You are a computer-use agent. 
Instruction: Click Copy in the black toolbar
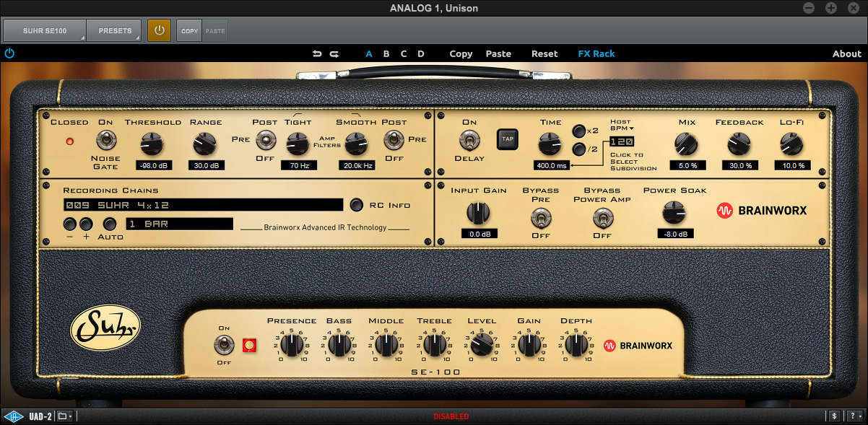pyautogui.click(x=461, y=53)
